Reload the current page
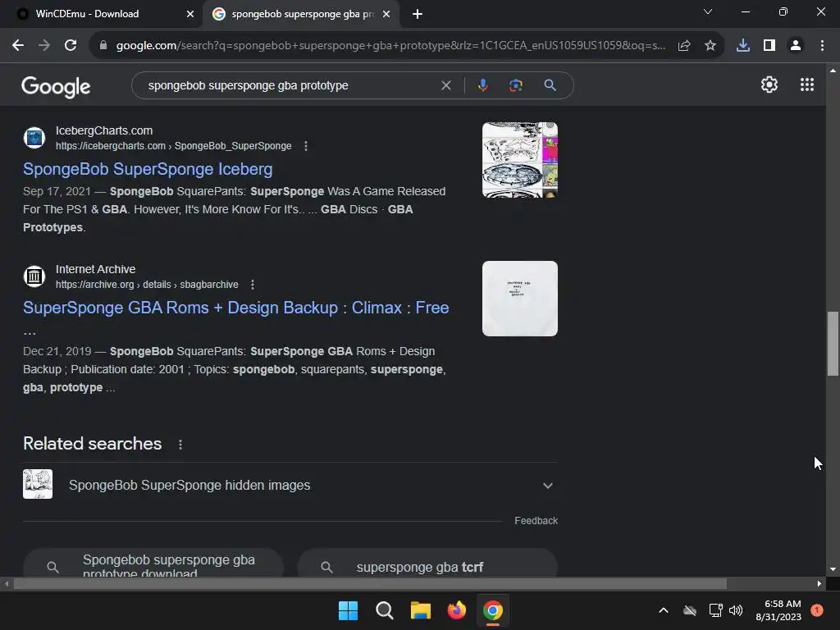Screen dimensions: 840x630 (71, 46)
